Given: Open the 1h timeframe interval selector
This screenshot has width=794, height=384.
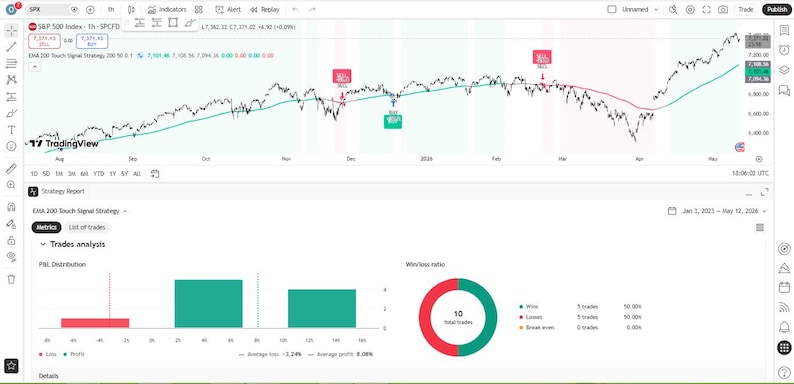Looking at the screenshot, I should pos(110,9).
